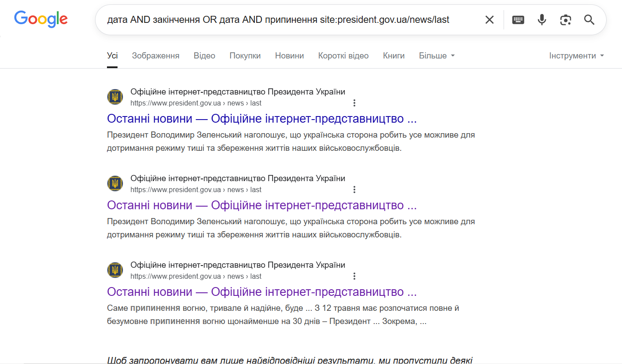The width and height of the screenshot is (622, 364).
Task: Switch to the Короткі відео tab
Action: 343,56
